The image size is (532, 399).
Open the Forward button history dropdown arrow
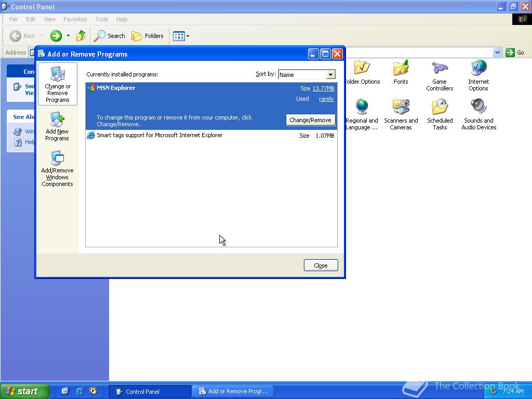68,36
